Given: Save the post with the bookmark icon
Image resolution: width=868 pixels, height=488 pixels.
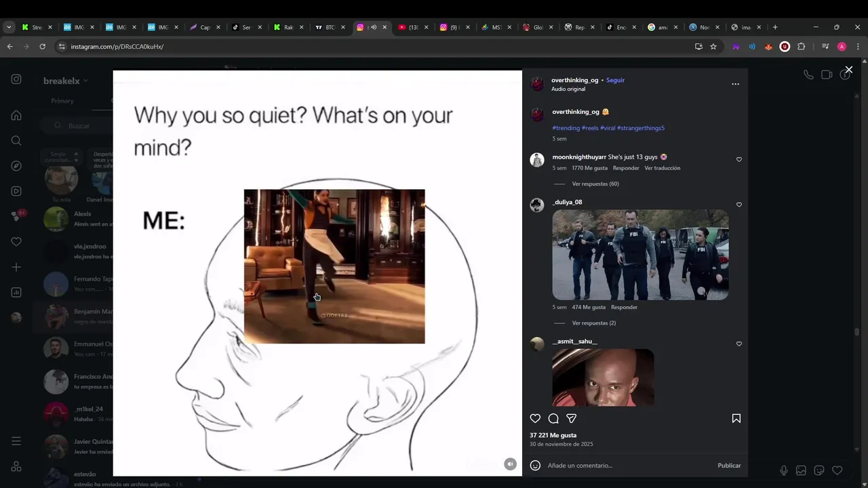Looking at the screenshot, I should [x=736, y=419].
